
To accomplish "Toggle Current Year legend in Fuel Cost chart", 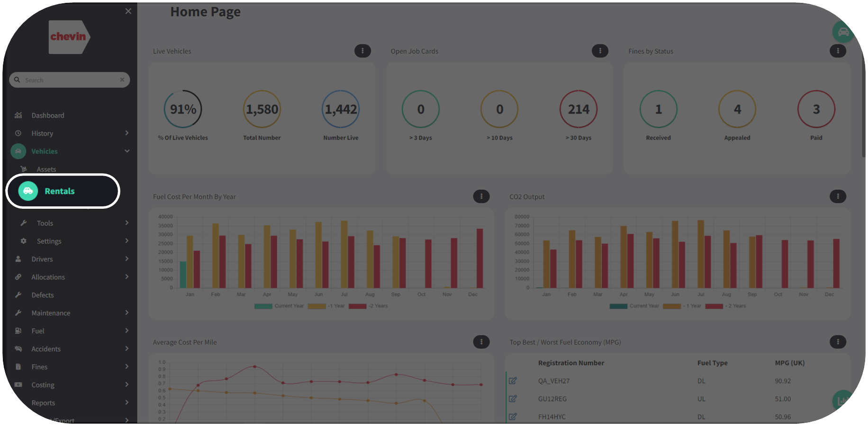I will [x=279, y=306].
